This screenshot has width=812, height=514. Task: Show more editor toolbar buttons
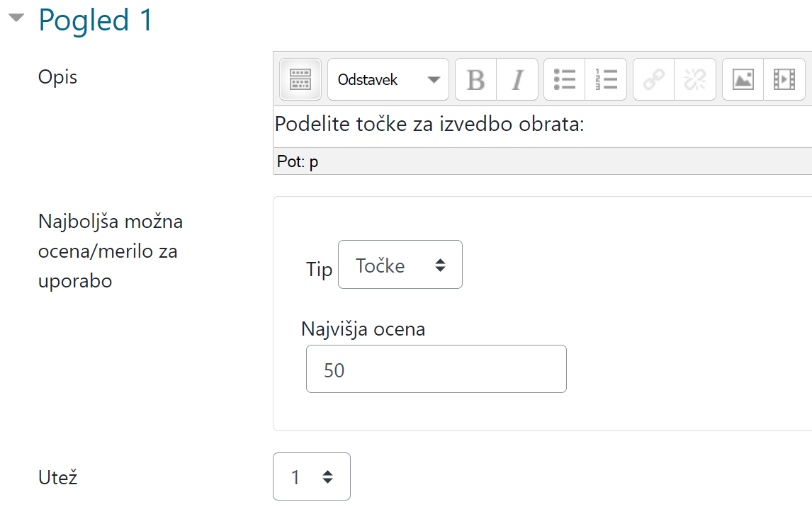click(300, 79)
